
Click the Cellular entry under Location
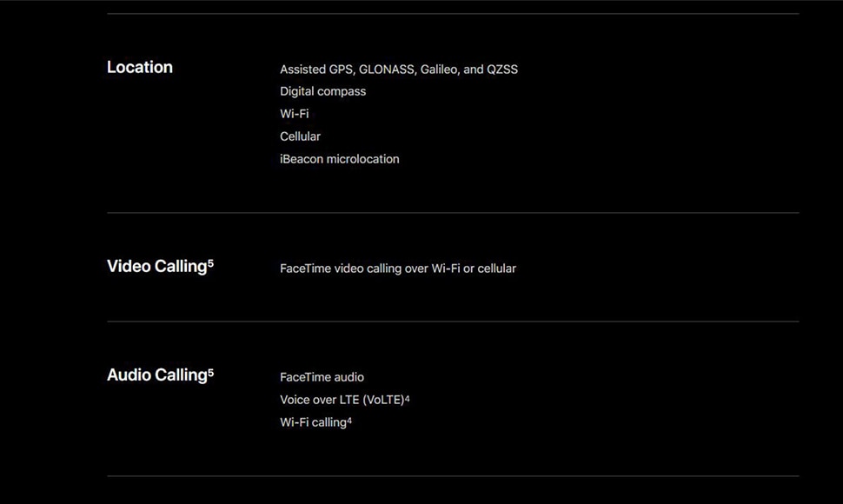tap(300, 136)
